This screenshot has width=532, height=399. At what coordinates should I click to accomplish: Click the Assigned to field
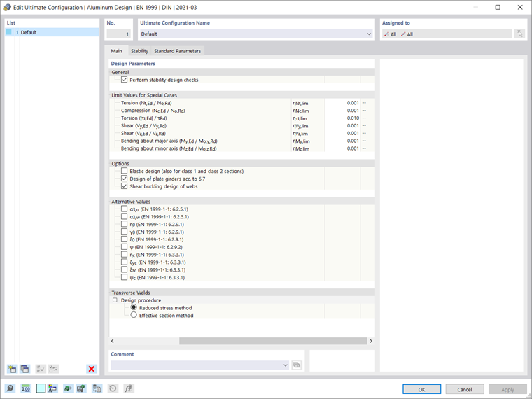tap(447, 34)
